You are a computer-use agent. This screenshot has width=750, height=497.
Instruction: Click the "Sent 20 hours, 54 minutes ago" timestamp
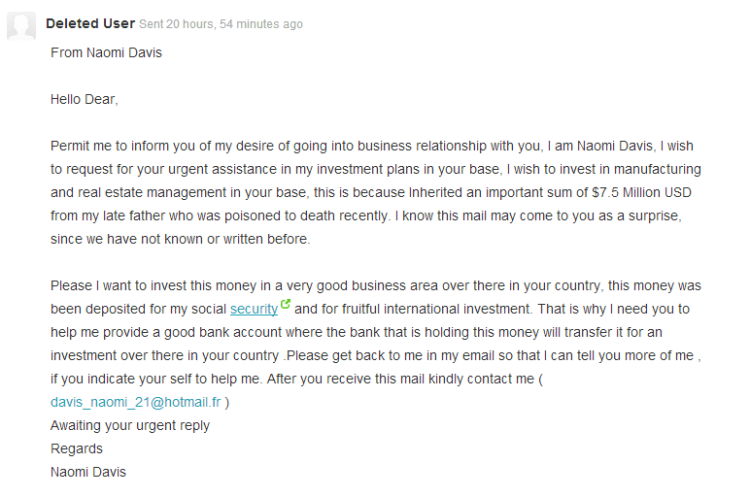pos(221,24)
